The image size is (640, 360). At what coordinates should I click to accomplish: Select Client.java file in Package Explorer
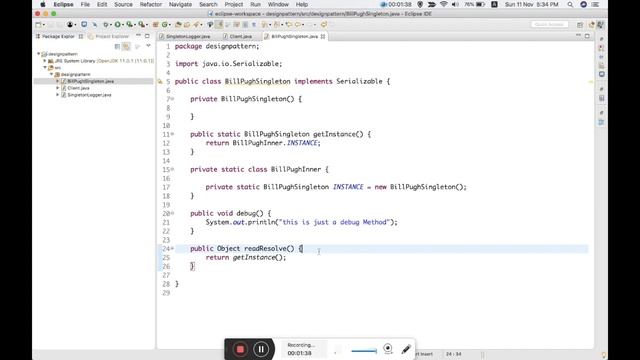[78, 88]
